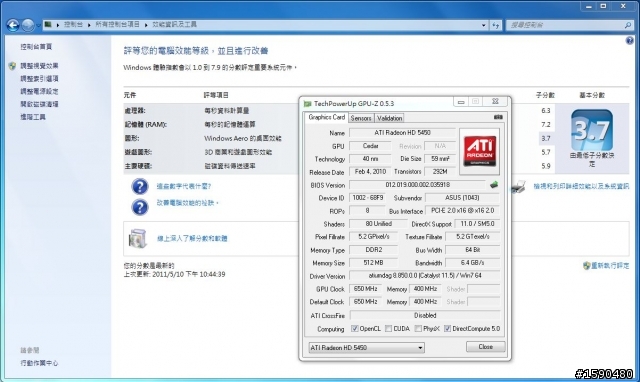Toggle the PhysX checkbox
This screenshot has height=382, width=640.
pyautogui.click(x=418, y=329)
